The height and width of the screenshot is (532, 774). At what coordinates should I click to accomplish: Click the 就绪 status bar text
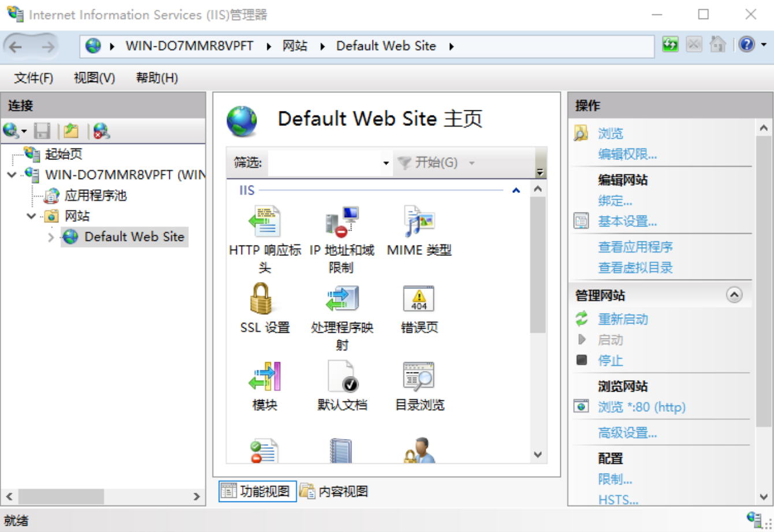[x=16, y=520]
